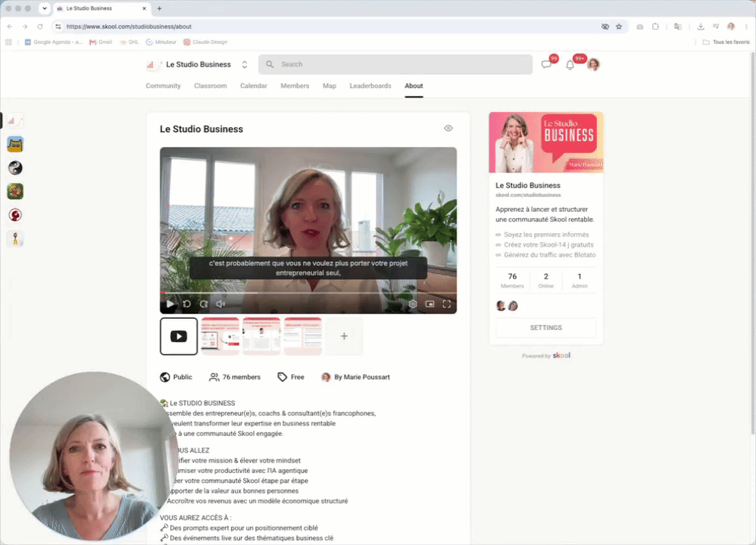Select the second media thumbnail
Image resolution: width=756 pixels, height=545 pixels.
click(220, 336)
